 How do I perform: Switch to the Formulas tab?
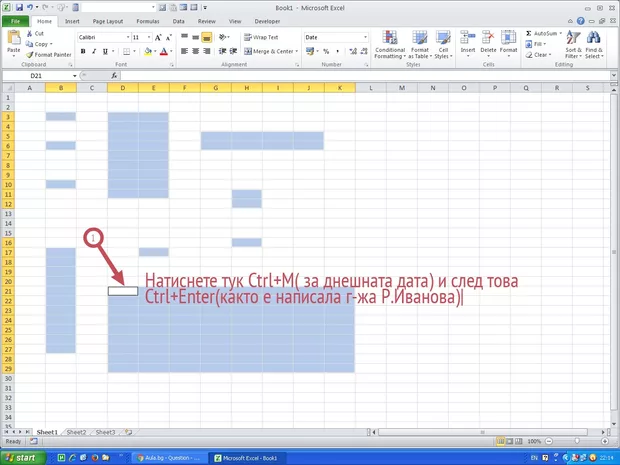click(148, 21)
